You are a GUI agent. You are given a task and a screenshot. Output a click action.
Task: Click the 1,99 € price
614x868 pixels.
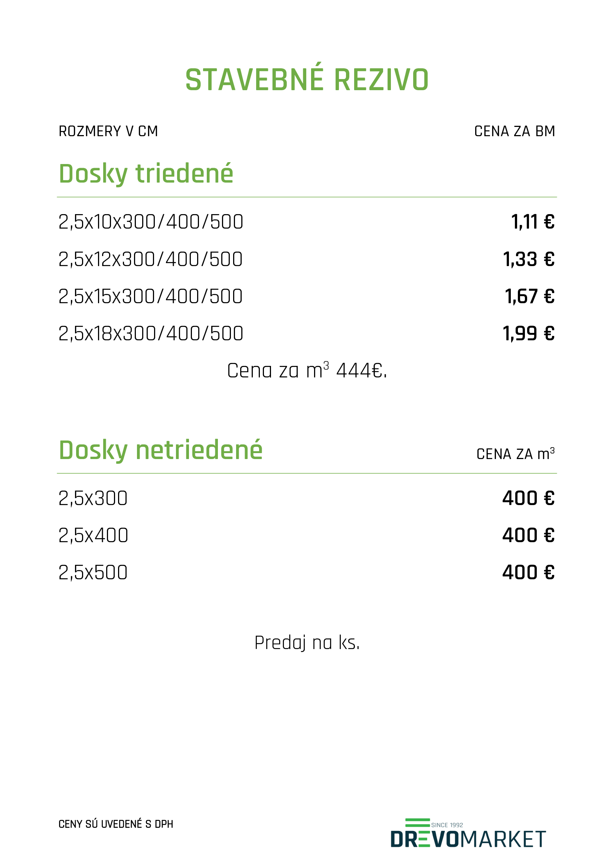point(529,334)
